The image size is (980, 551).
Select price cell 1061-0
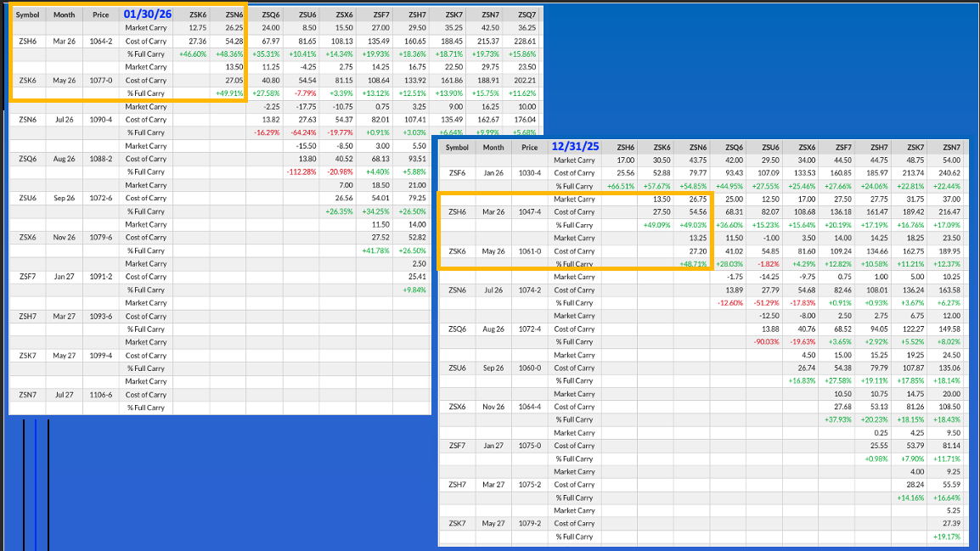[529, 251]
